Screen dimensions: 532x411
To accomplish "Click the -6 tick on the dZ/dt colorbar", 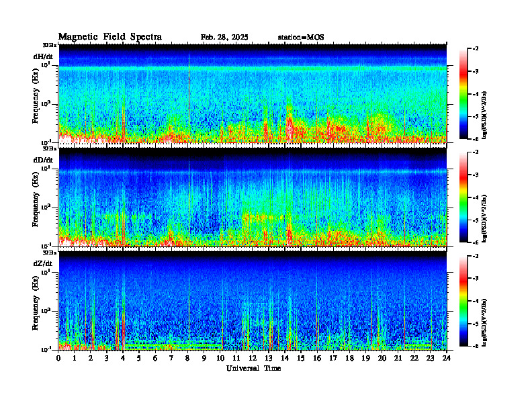I will [476, 346].
